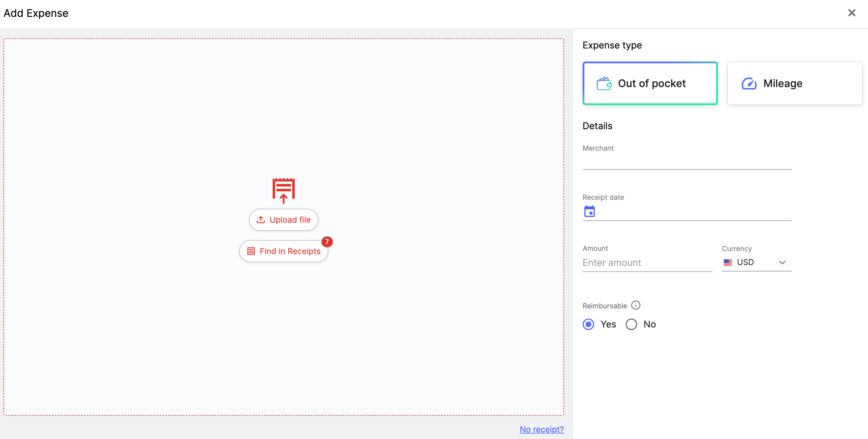This screenshot has height=439, width=868.
Task: Click the receipt upload icon
Action: [283, 191]
